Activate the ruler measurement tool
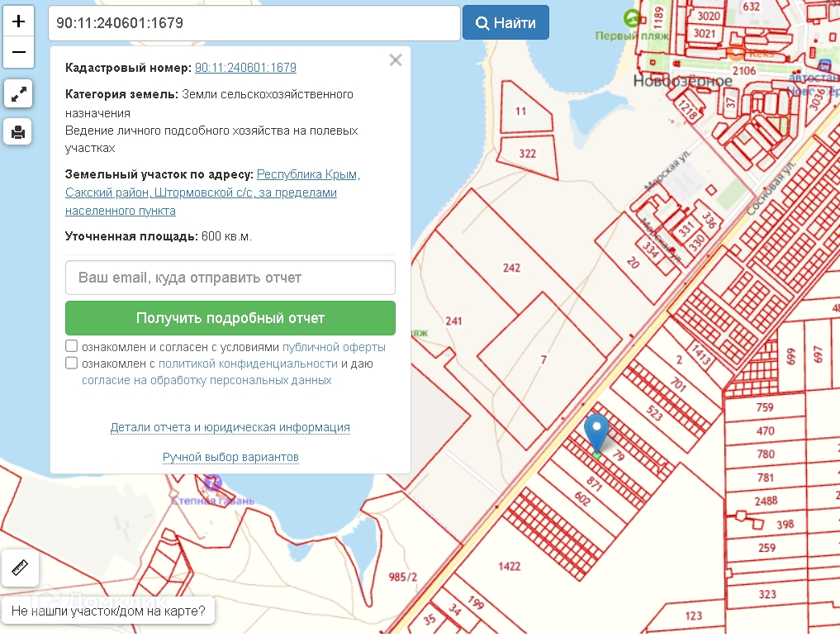 click(x=20, y=568)
